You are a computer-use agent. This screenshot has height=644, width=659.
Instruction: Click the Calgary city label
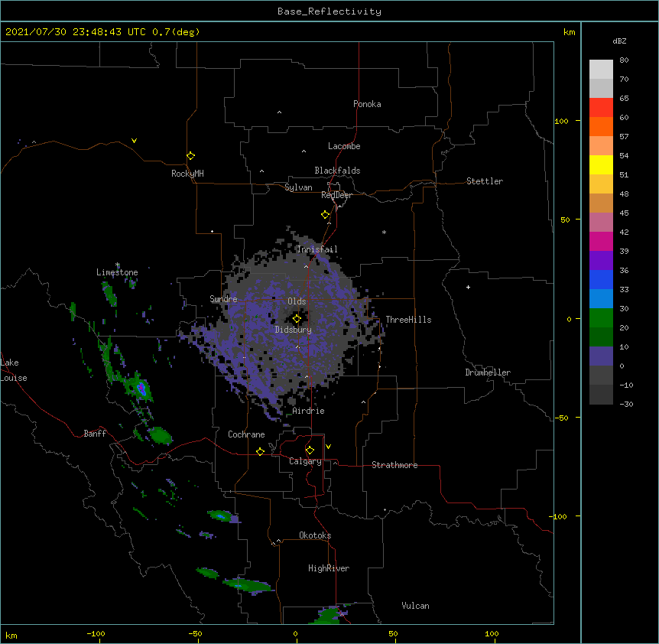pos(305,461)
